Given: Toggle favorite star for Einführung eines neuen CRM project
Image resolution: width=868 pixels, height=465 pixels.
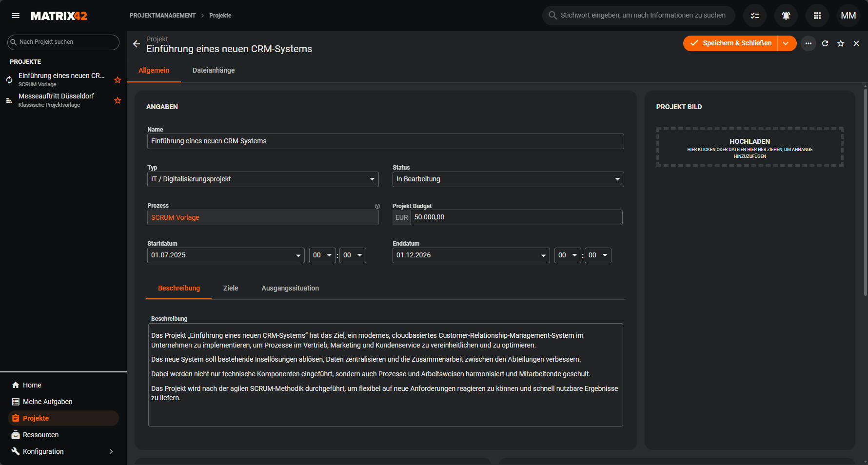Looking at the screenshot, I should coord(118,80).
